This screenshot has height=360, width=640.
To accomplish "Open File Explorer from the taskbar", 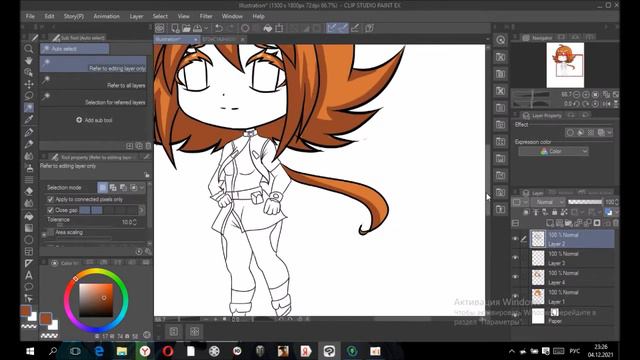I will click(122, 351).
